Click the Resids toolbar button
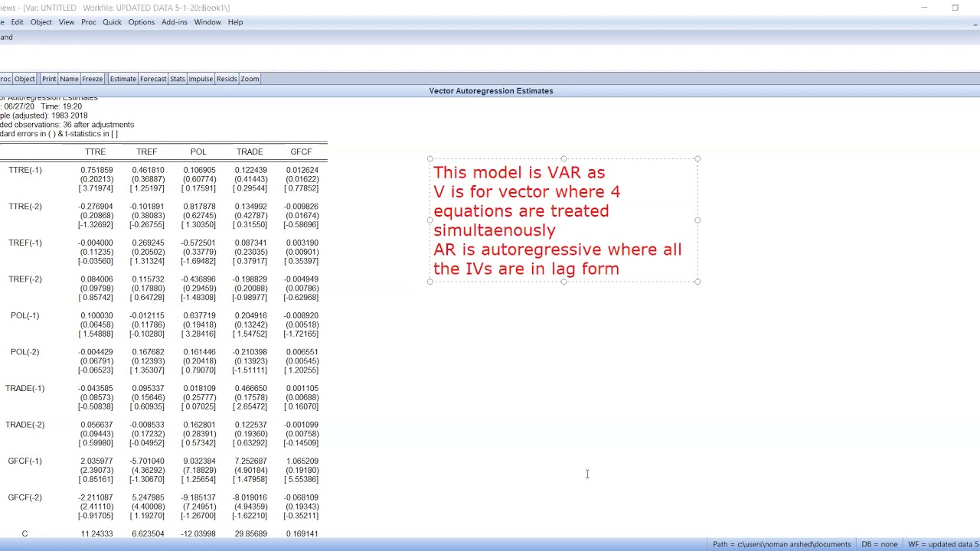Image resolution: width=980 pixels, height=551 pixels. (x=227, y=79)
